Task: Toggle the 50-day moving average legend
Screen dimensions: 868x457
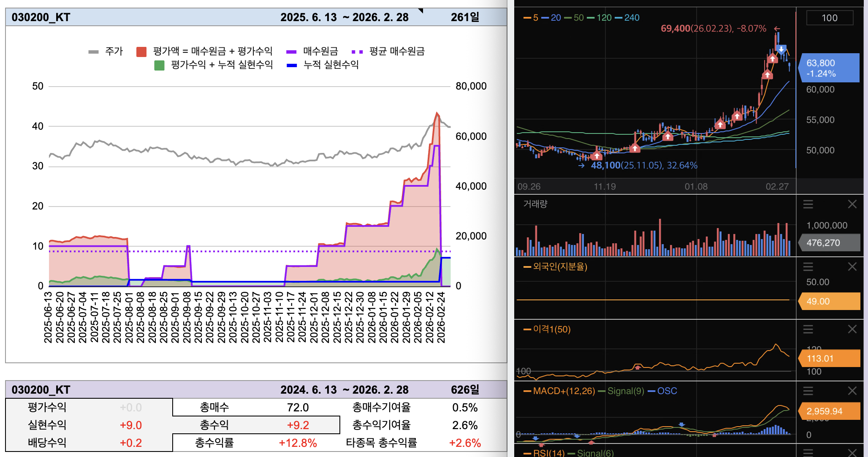Action: tap(574, 18)
